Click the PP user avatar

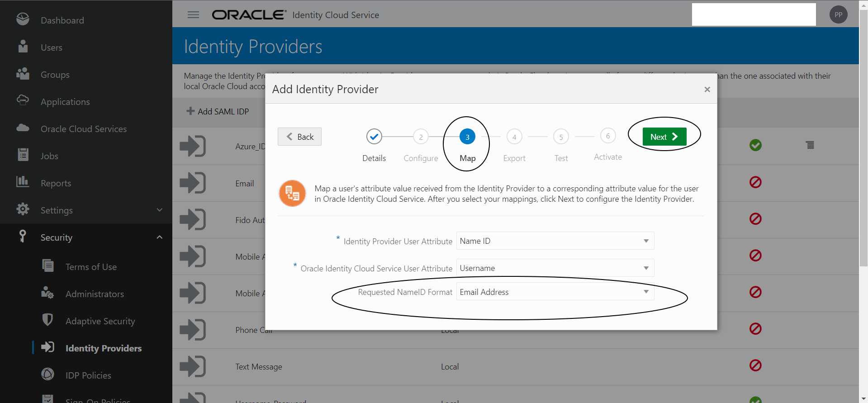(x=838, y=15)
